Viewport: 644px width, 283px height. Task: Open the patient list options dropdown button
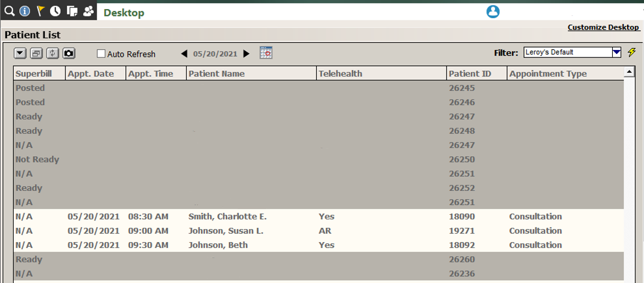click(x=20, y=53)
